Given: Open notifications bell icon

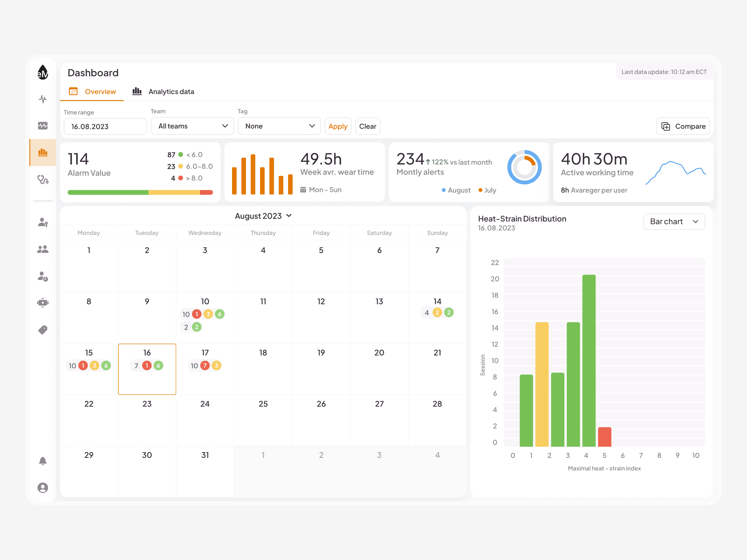Looking at the screenshot, I should [x=42, y=461].
